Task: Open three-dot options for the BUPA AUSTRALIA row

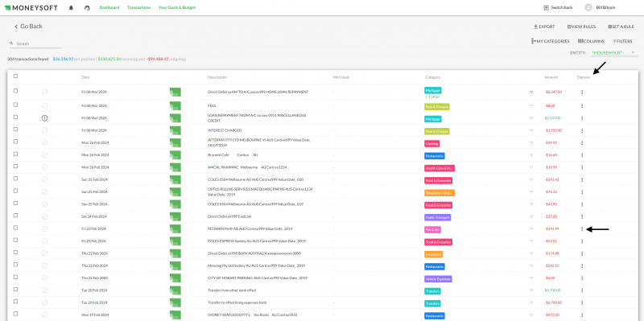Action: coord(582,253)
